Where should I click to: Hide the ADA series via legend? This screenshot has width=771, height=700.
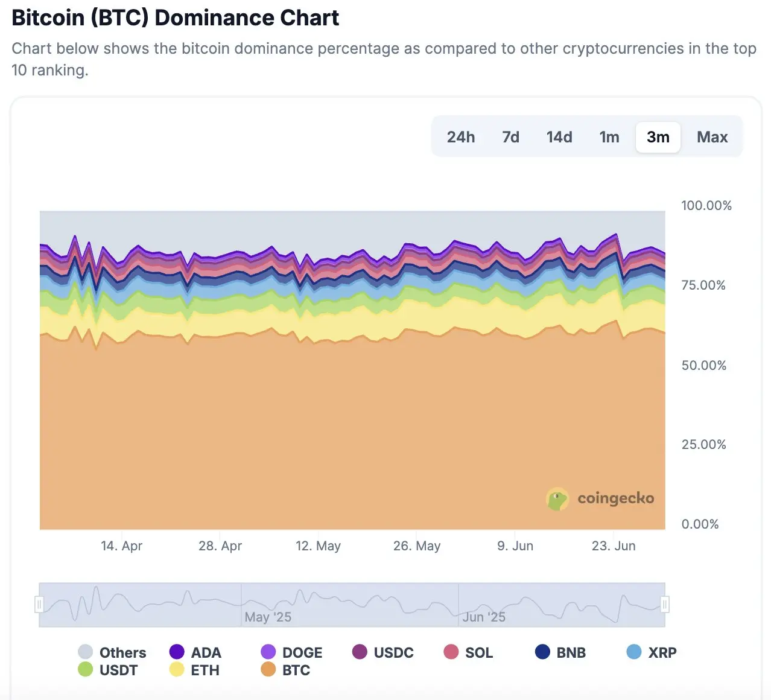tap(195, 652)
